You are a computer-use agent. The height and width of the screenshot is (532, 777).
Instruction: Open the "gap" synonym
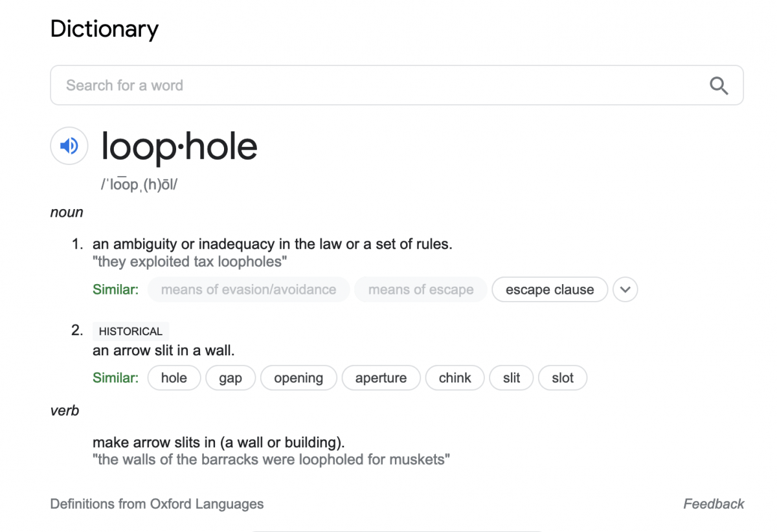(x=231, y=378)
